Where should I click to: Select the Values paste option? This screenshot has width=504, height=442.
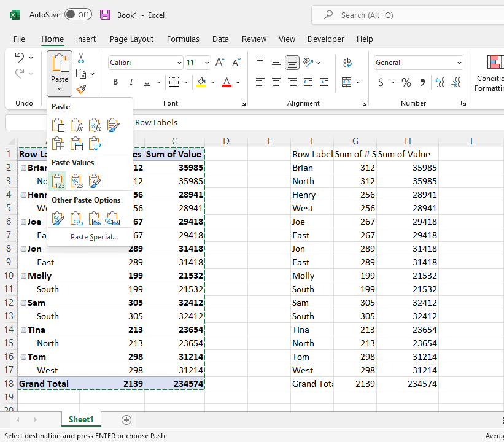(58, 180)
